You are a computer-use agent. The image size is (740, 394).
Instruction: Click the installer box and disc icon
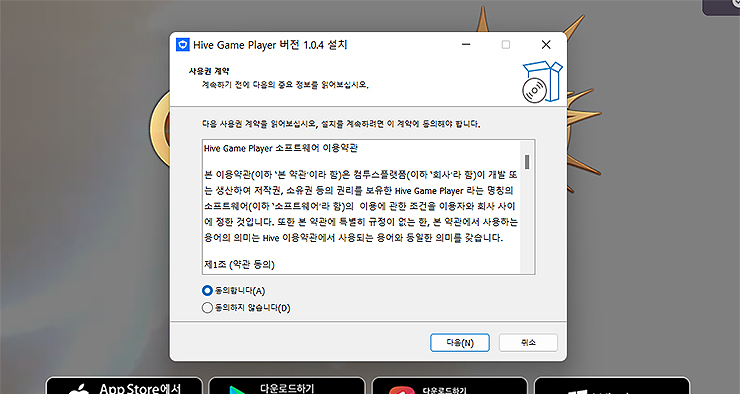click(542, 82)
